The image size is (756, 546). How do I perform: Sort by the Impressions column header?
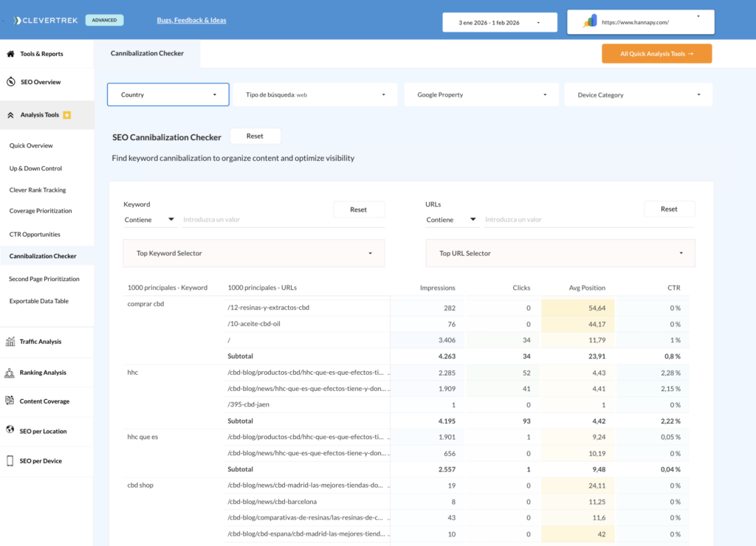tap(437, 288)
